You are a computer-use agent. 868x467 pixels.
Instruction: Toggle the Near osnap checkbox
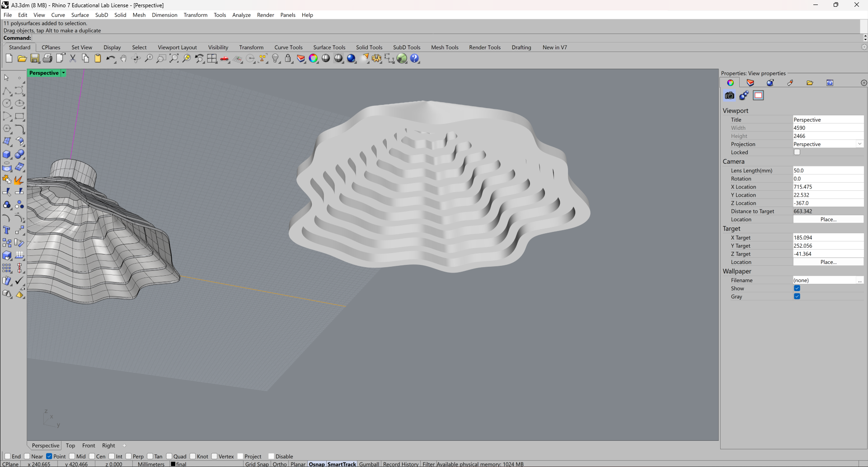coord(27,456)
